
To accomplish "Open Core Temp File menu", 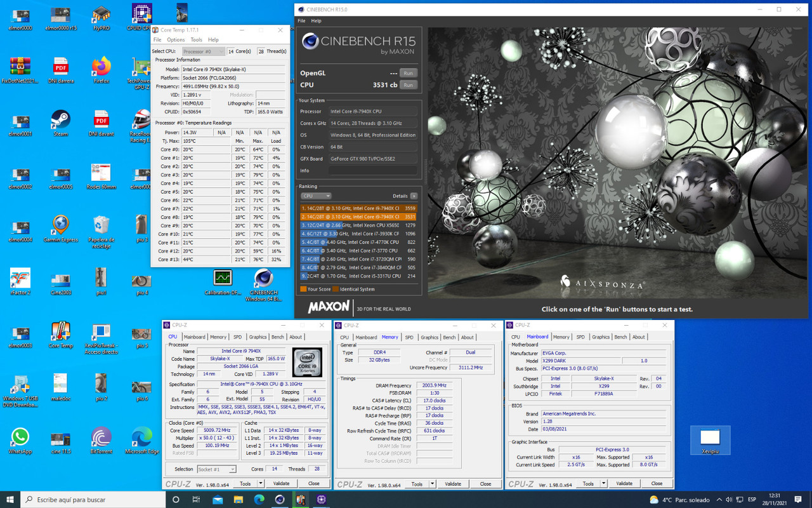I will (157, 39).
